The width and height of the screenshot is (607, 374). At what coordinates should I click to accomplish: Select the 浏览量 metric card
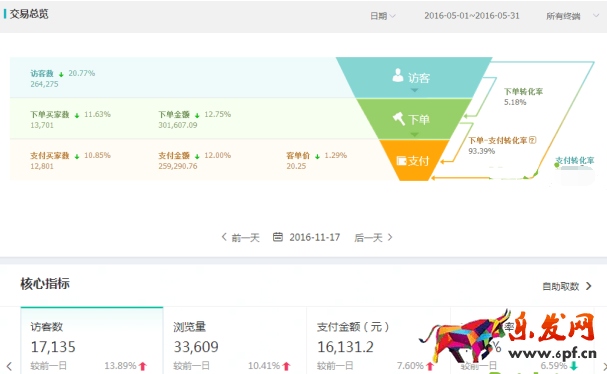(235, 341)
